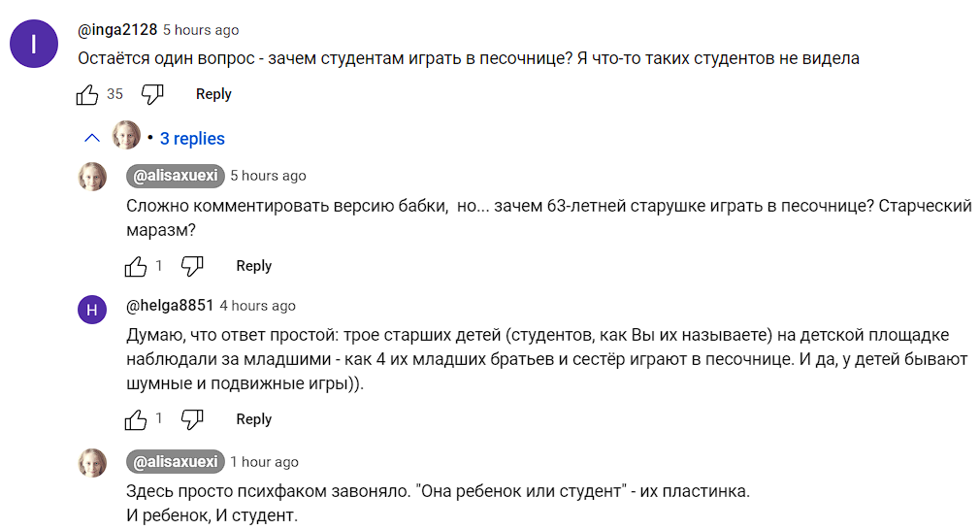The width and height of the screenshot is (980, 530).
Task: Dislike the comment by @inga2128
Action: (152, 94)
